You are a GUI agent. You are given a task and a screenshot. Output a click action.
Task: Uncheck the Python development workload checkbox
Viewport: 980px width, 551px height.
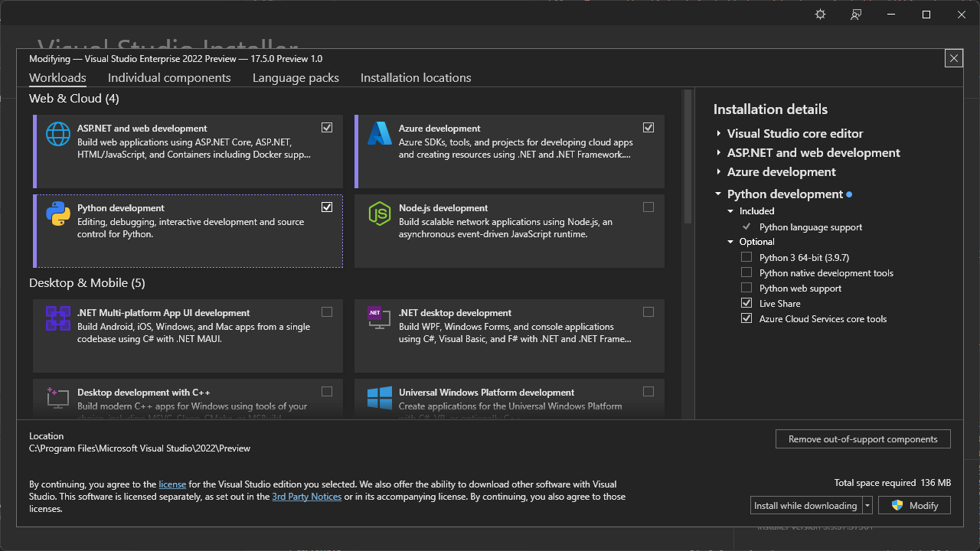327,207
